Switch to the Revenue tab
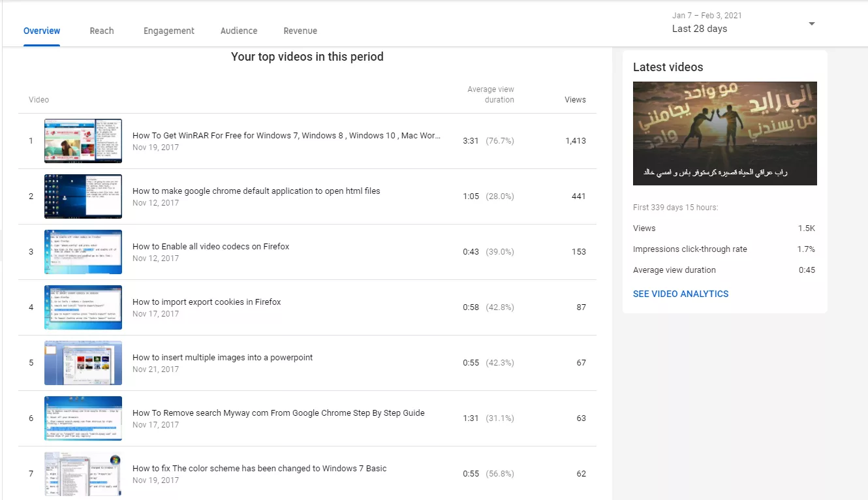Image resolution: width=868 pixels, height=500 pixels. [300, 31]
